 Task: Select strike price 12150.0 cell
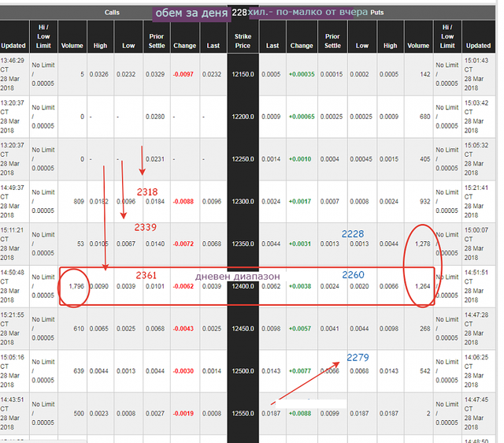(x=243, y=74)
